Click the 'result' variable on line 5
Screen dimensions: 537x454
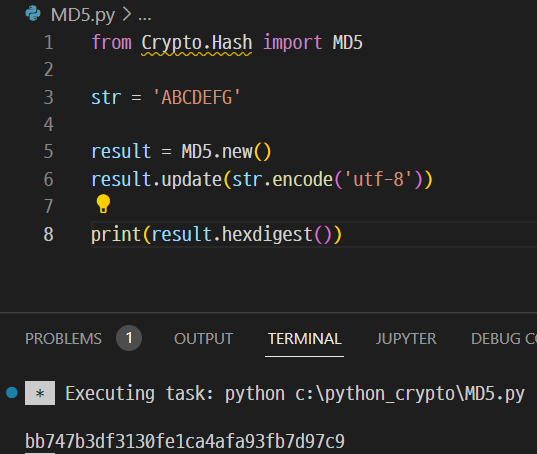pos(121,151)
